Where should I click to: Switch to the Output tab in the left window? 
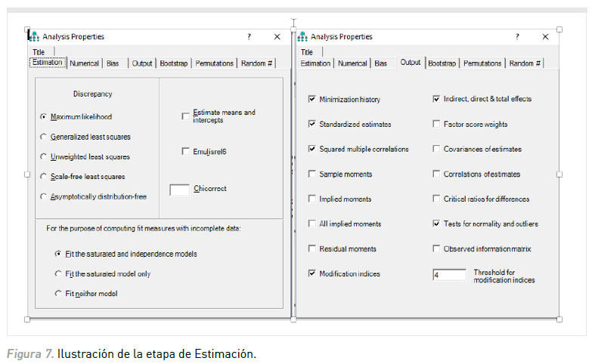[x=142, y=63]
